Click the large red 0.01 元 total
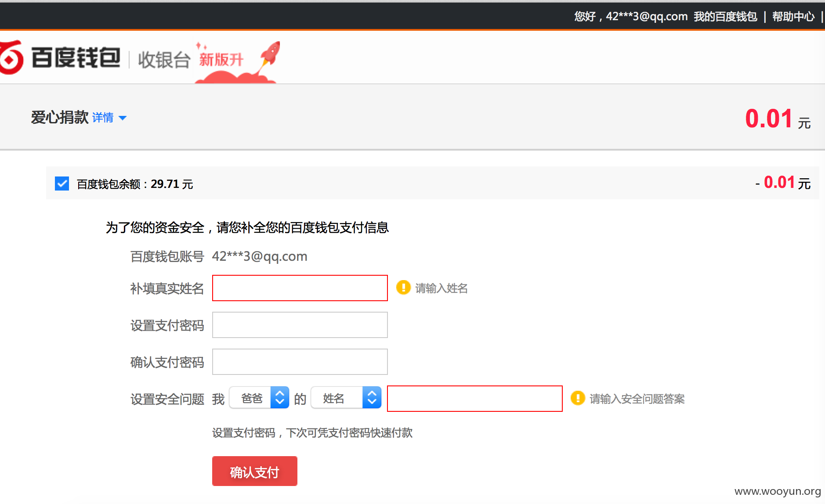This screenshot has width=825, height=504. click(x=778, y=119)
